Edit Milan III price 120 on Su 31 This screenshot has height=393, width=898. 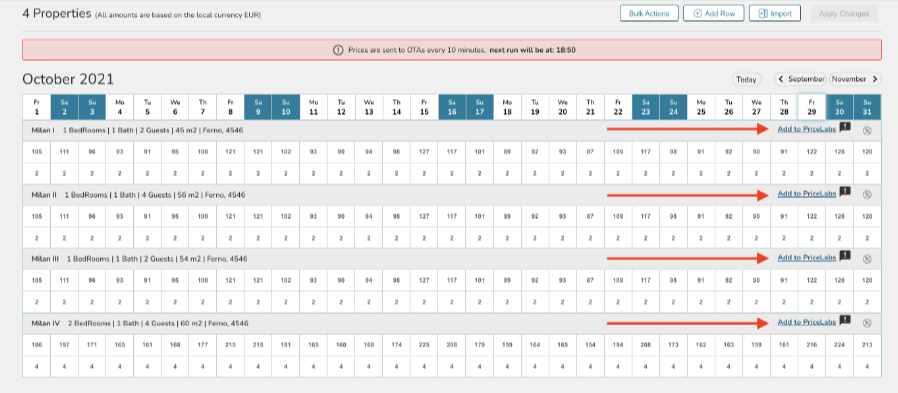click(867, 281)
